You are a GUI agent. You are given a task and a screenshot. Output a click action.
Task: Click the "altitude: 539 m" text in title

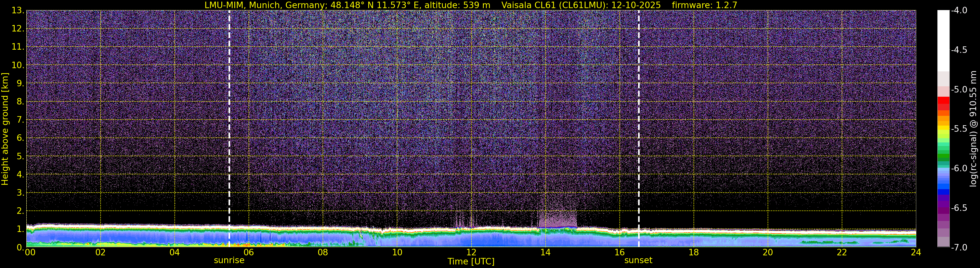pos(458,5)
